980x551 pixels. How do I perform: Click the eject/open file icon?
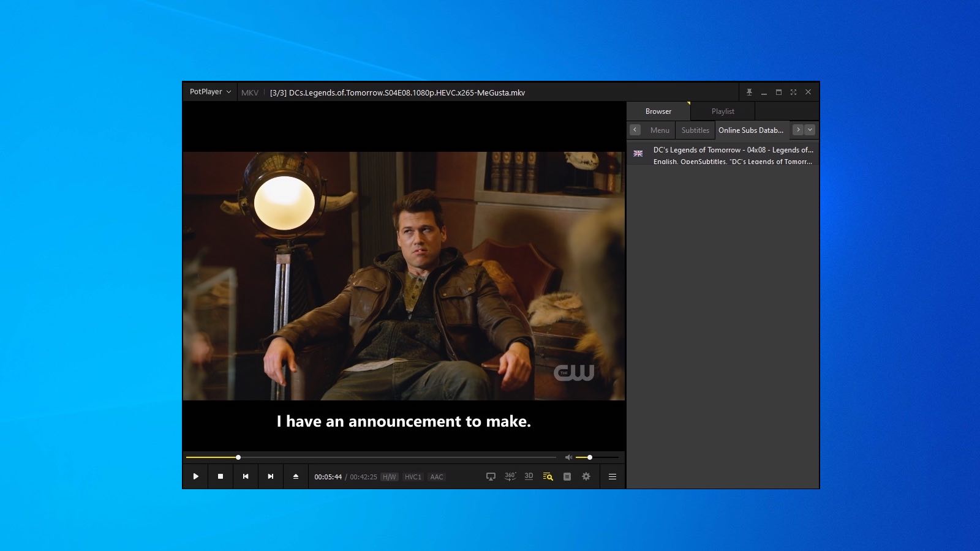[x=296, y=476]
